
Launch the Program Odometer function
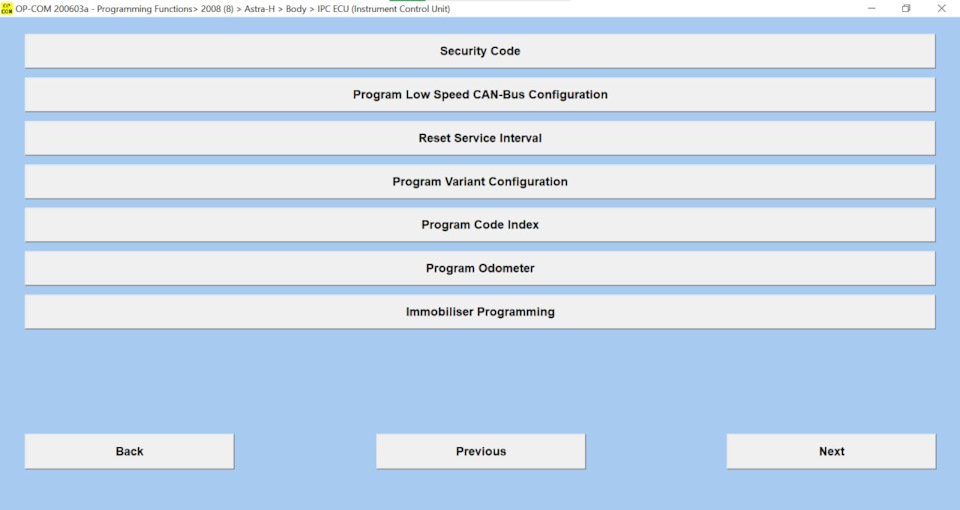[480, 268]
